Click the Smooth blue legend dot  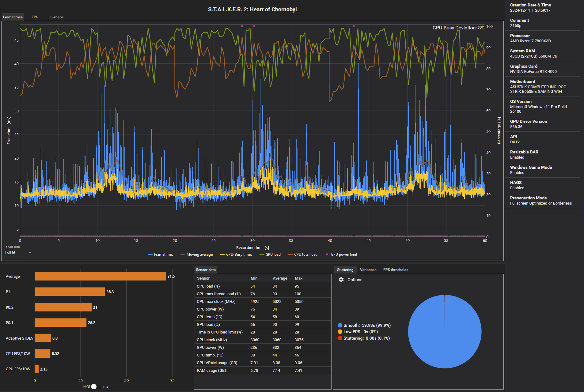(340, 325)
